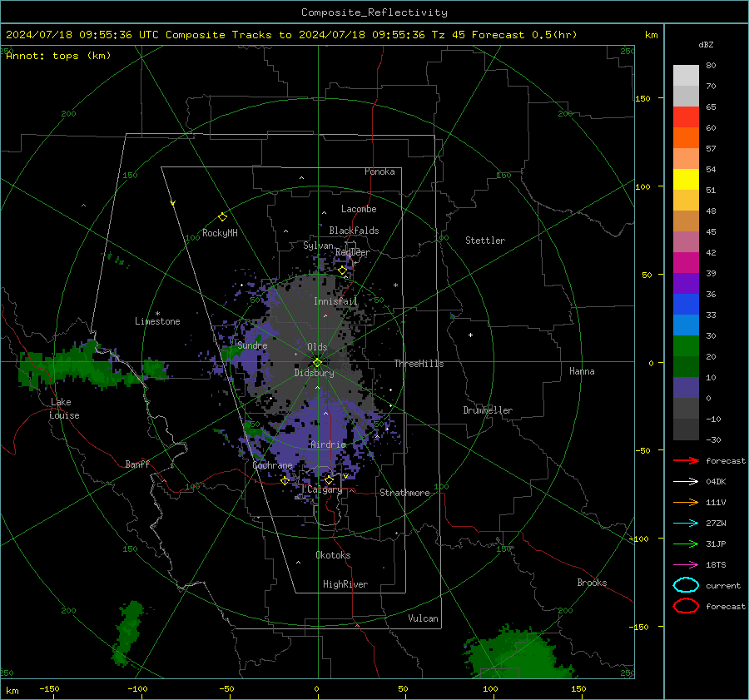Click the Ponoka city label
This screenshot has width=749, height=700.
click(379, 171)
